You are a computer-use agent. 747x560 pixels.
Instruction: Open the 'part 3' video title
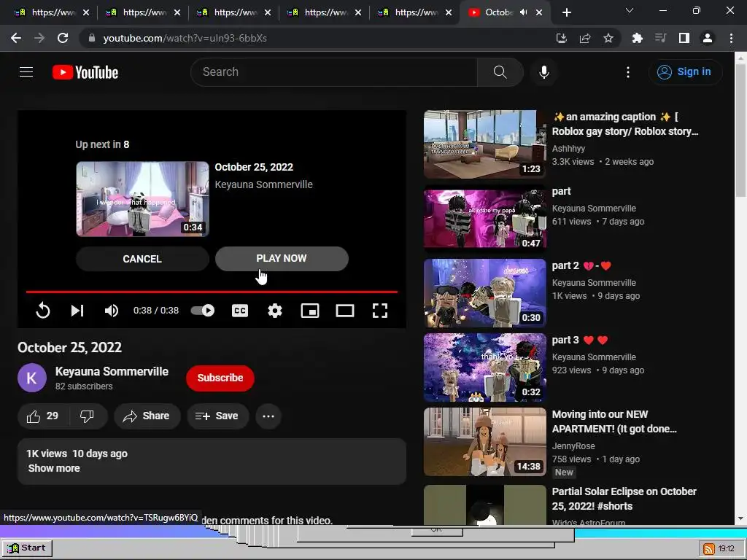(x=580, y=340)
